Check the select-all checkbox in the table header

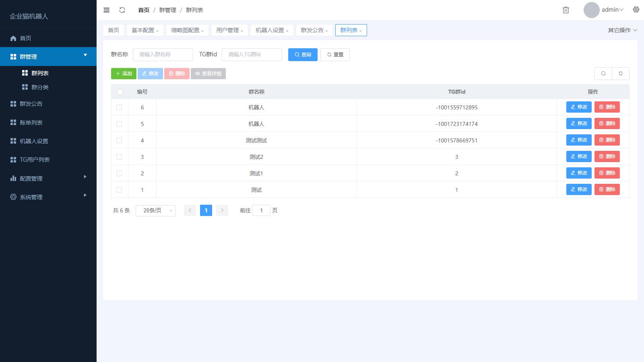point(120,92)
